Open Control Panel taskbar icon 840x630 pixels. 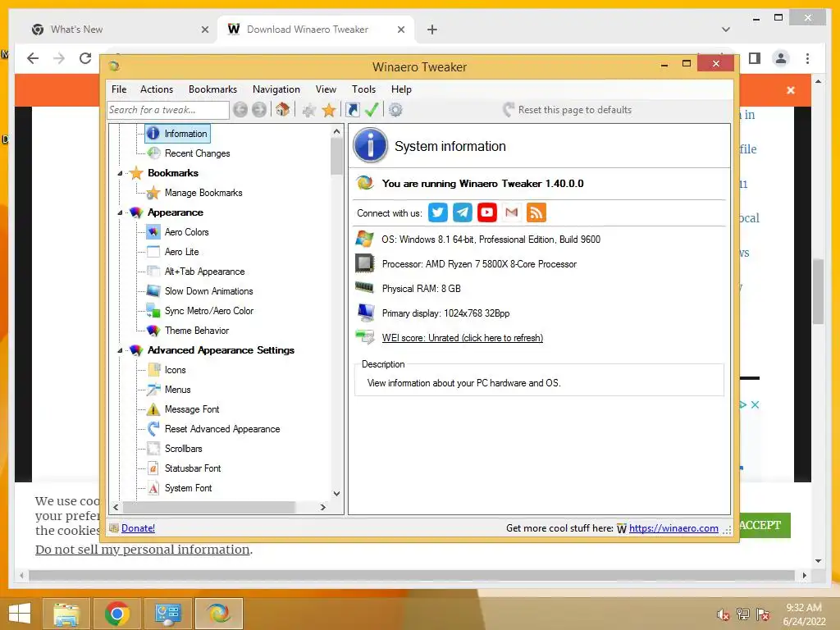click(x=168, y=614)
